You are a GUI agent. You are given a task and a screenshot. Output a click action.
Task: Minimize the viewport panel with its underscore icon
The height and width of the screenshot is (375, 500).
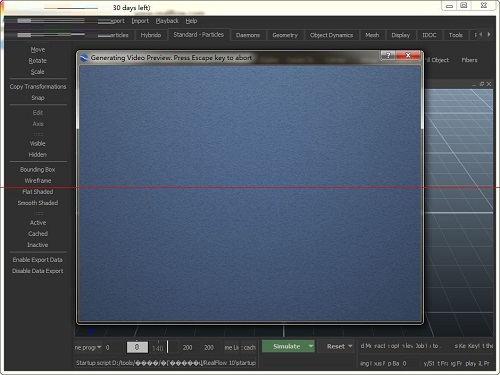tap(474, 85)
